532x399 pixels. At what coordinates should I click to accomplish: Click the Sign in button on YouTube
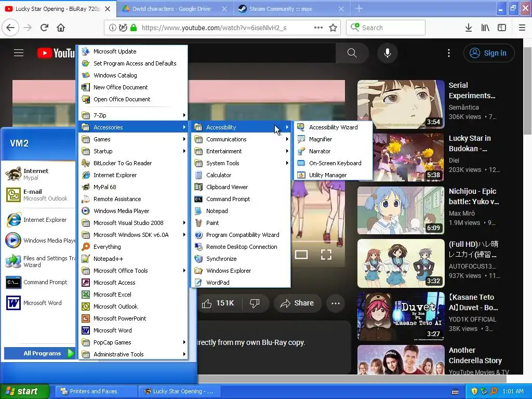point(488,53)
